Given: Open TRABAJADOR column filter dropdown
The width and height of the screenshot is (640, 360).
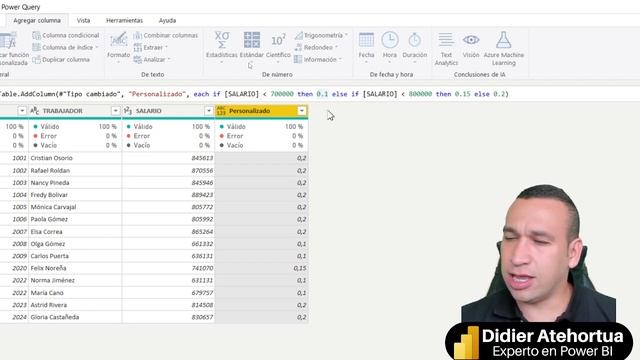Looking at the screenshot, I should tap(116, 111).
